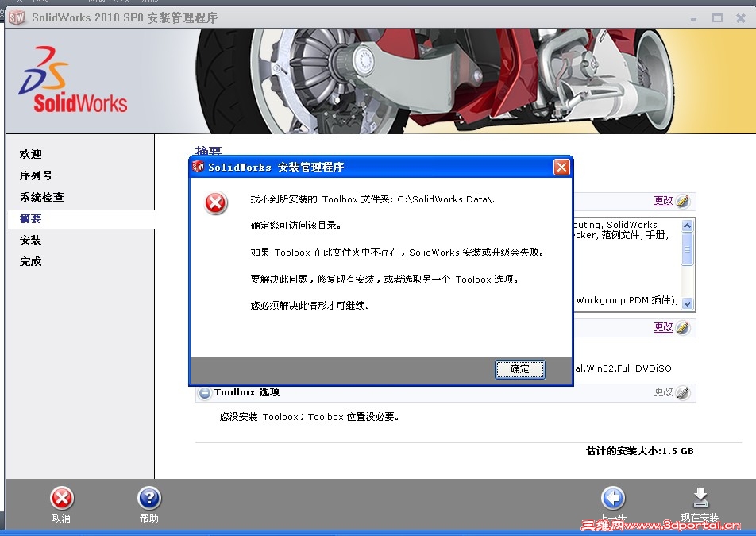
Task: Click the second 更改 link below the product list
Action: [663, 327]
